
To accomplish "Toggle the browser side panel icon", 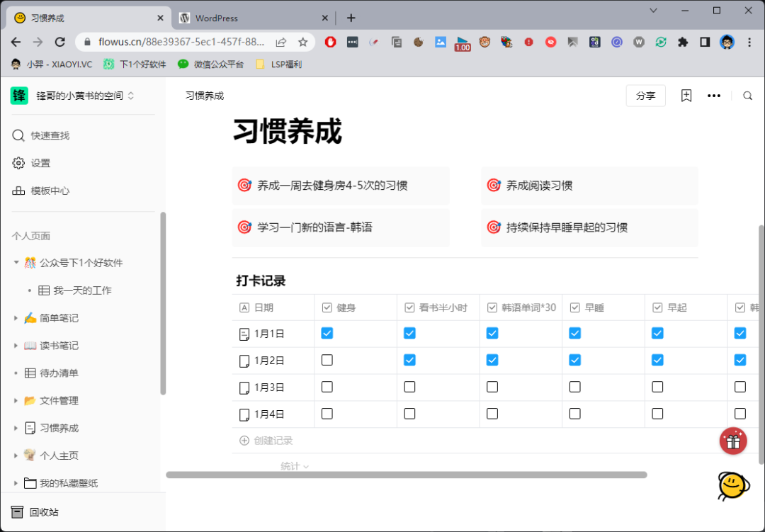I will pos(705,42).
